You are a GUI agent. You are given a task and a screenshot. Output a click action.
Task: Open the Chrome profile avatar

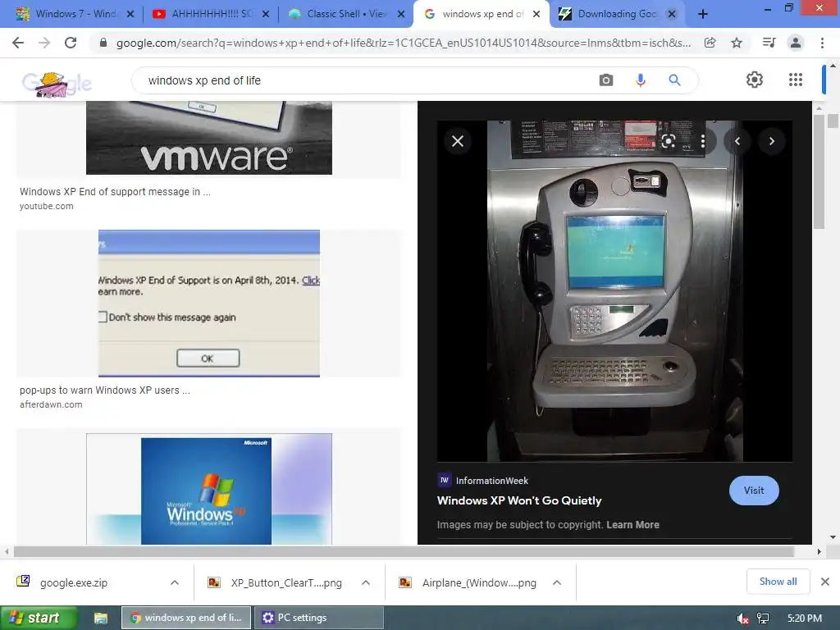[796, 43]
